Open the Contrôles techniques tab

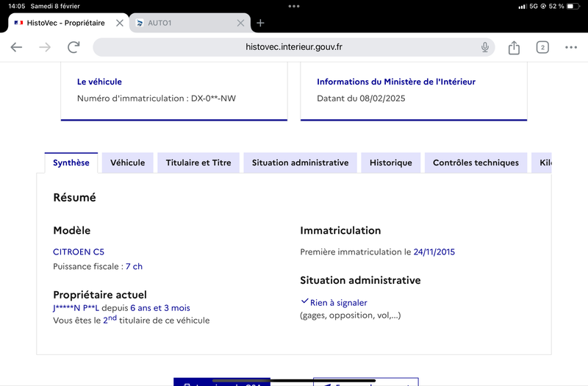point(476,162)
